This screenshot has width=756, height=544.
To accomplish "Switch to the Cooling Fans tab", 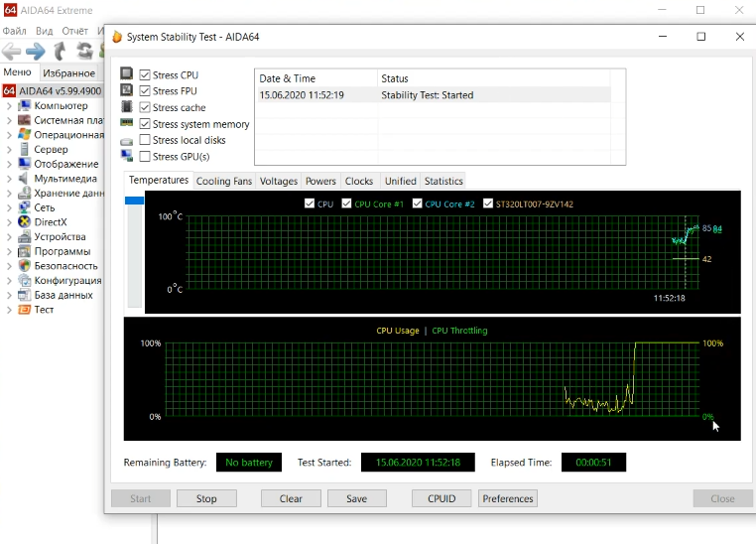I will pyautogui.click(x=224, y=181).
